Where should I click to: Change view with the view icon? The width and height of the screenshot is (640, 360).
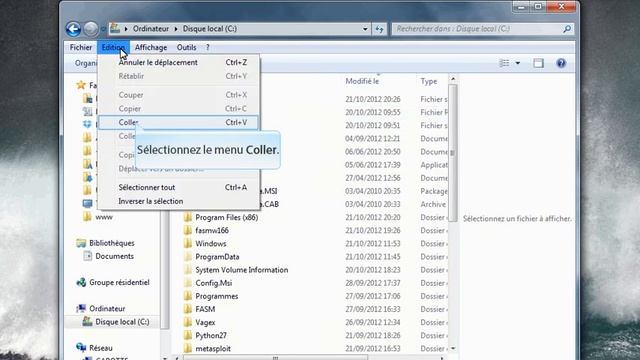[x=504, y=63]
